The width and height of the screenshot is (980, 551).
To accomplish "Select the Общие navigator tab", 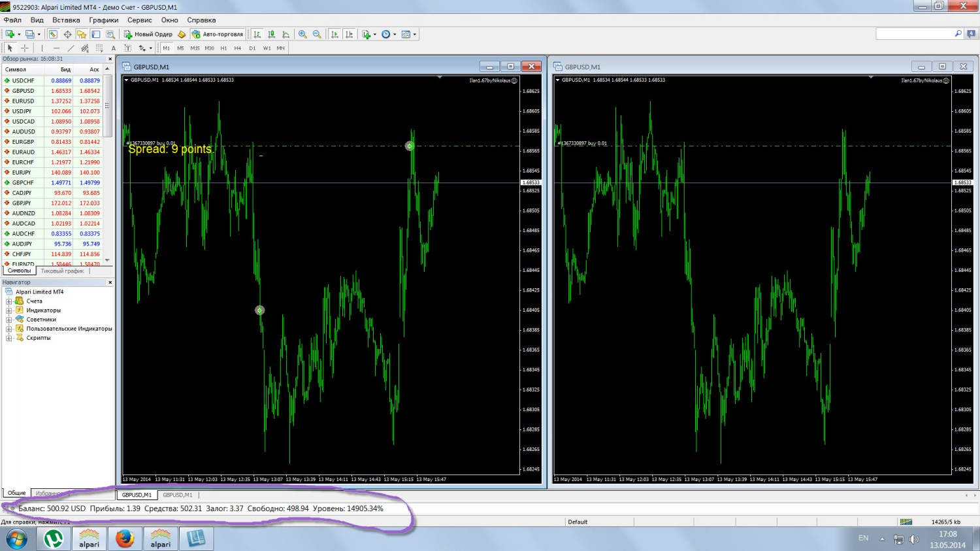I will point(16,493).
